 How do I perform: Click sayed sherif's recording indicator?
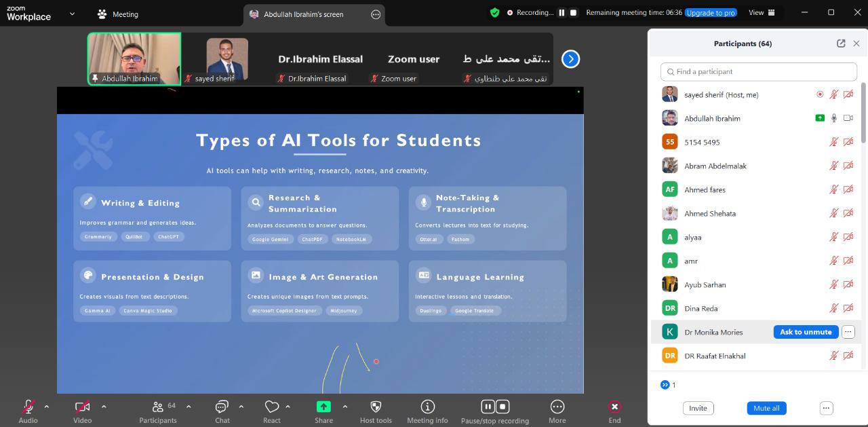820,94
